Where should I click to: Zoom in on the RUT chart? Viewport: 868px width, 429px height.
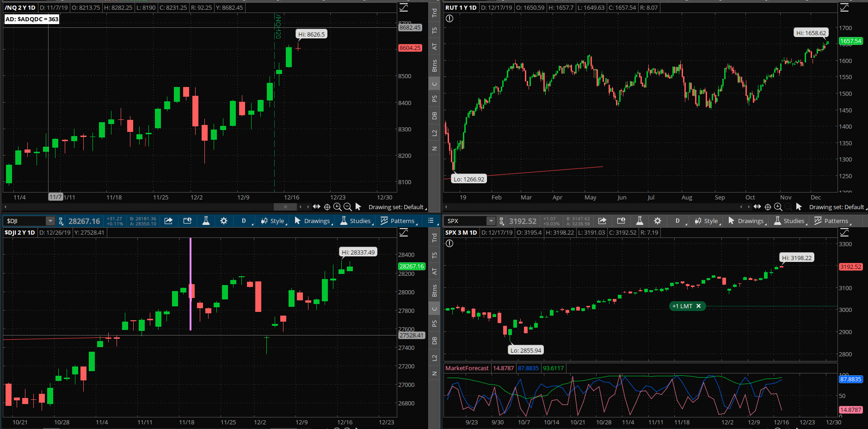[778, 207]
